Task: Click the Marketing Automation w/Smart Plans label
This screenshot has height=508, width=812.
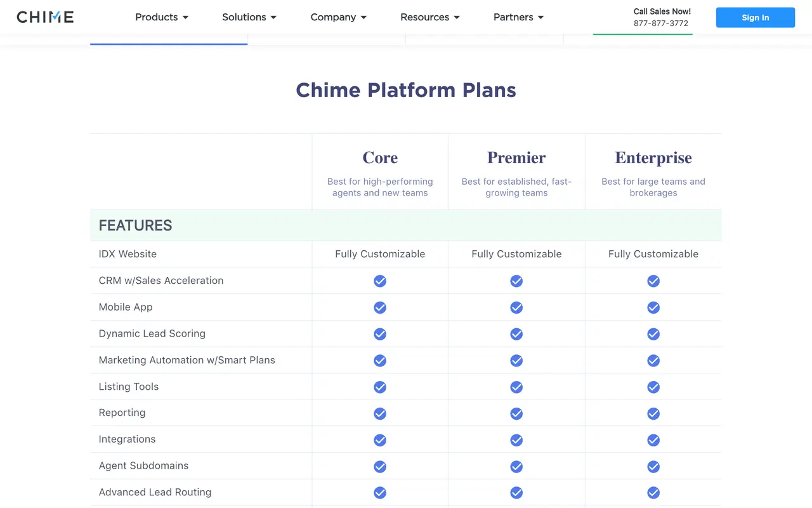Action: coord(187,360)
